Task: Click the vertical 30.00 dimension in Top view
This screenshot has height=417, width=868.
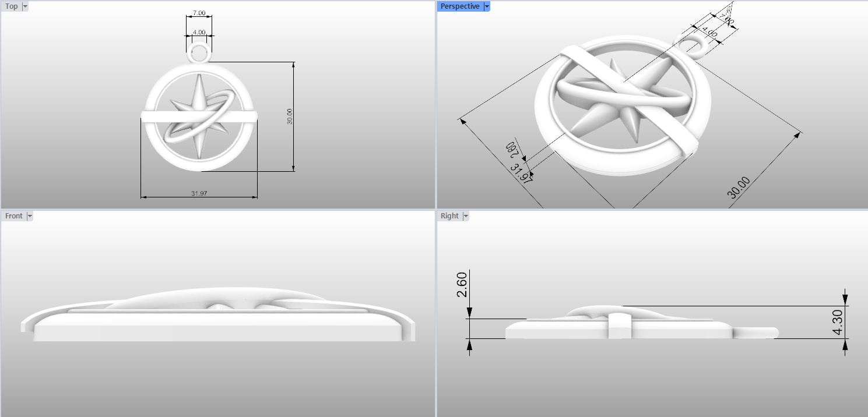Action: [290, 116]
